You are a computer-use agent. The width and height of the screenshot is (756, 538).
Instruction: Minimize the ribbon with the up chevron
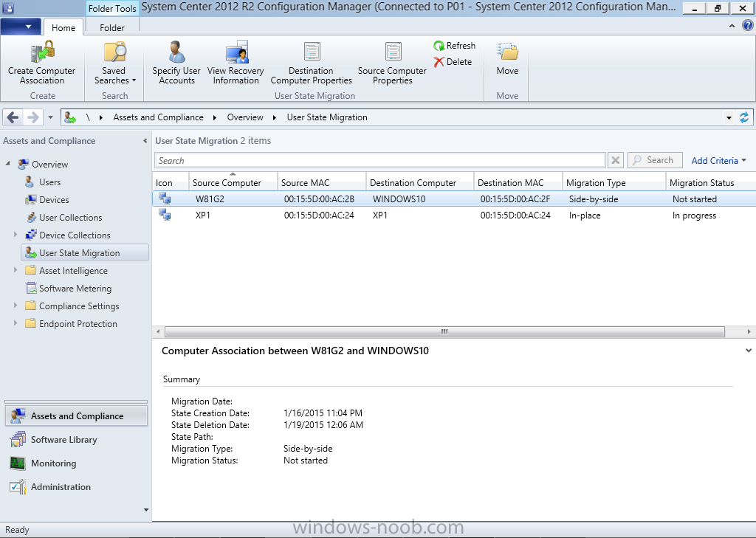pyautogui.click(x=732, y=26)
